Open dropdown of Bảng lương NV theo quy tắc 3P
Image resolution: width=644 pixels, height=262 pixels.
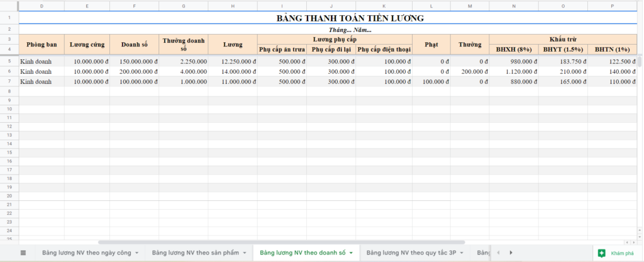pos(462,253)
